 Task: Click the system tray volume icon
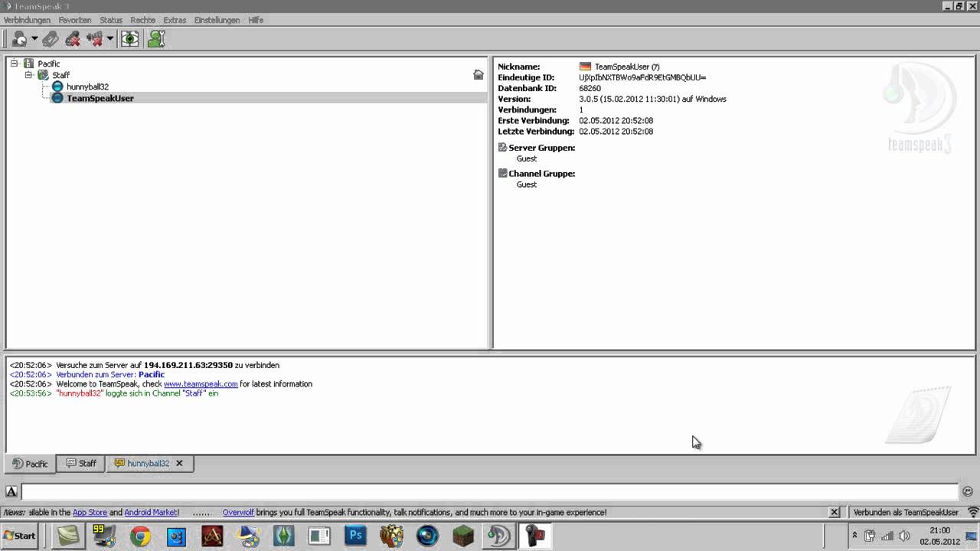pos(904,536)
